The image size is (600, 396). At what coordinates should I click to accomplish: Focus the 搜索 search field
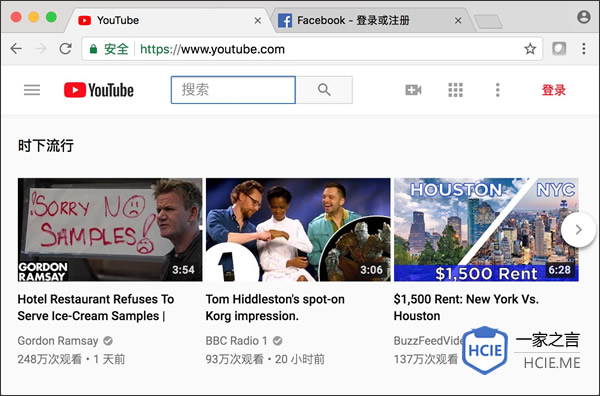pos(233,90)
